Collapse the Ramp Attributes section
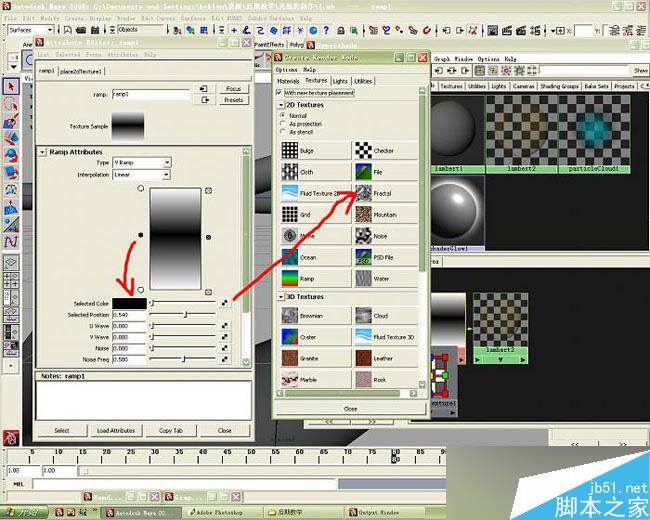The image size is (650, 520). 42,152
